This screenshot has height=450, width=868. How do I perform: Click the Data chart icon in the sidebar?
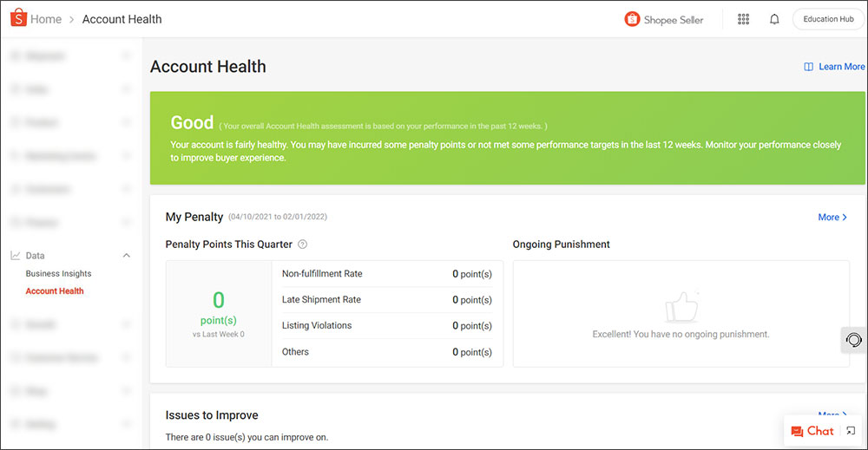[16, 256]
